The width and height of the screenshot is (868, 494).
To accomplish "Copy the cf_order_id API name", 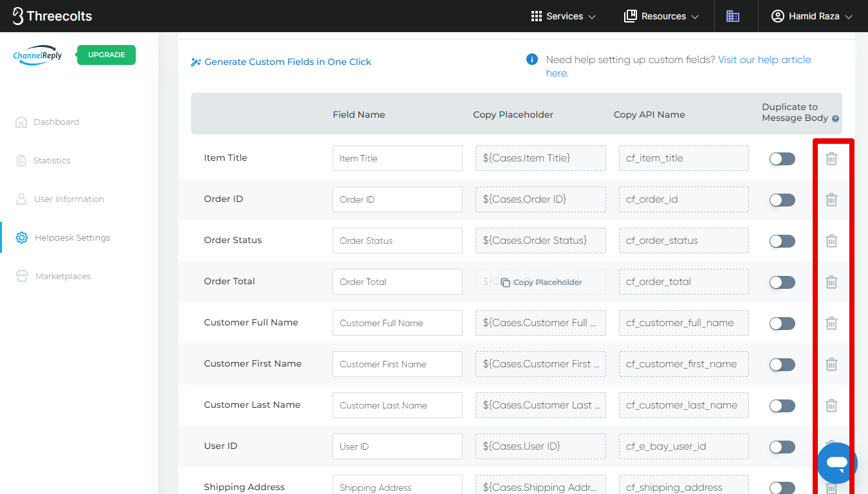I will (x=683, y=199).
